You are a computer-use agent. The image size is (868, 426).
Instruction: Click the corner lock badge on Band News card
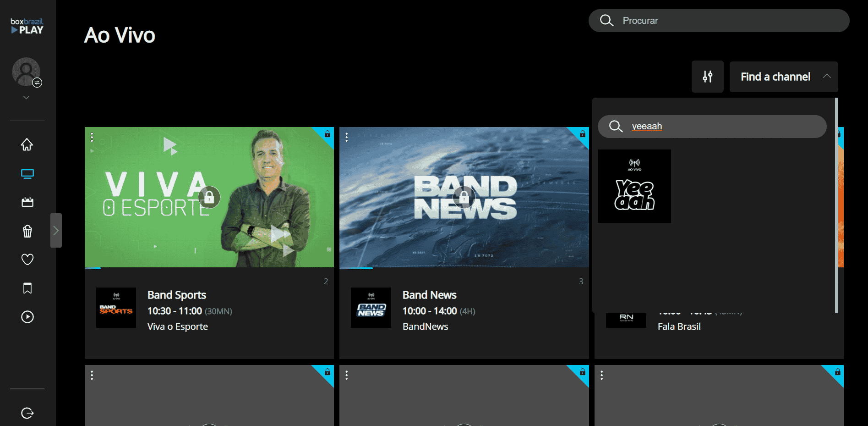coord(582,134)
